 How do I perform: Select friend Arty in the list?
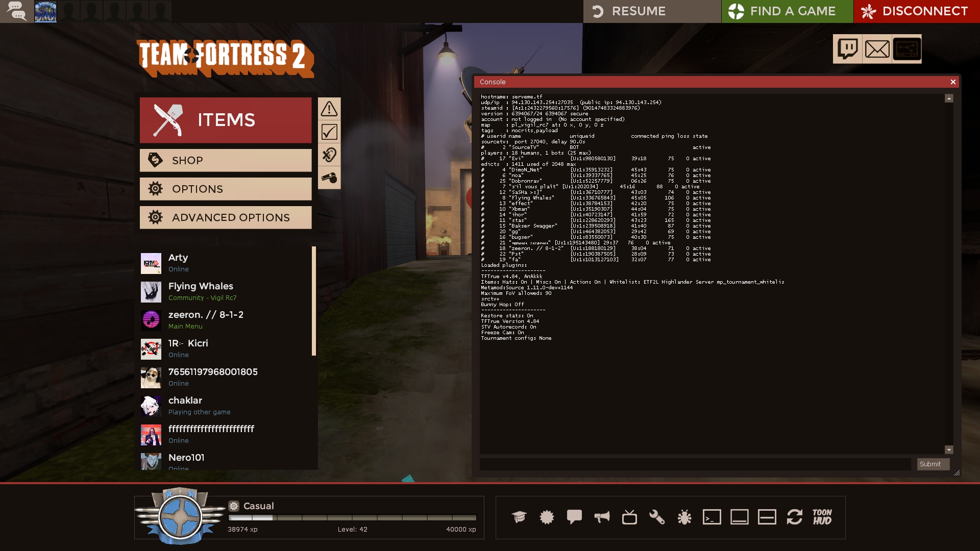226,263
